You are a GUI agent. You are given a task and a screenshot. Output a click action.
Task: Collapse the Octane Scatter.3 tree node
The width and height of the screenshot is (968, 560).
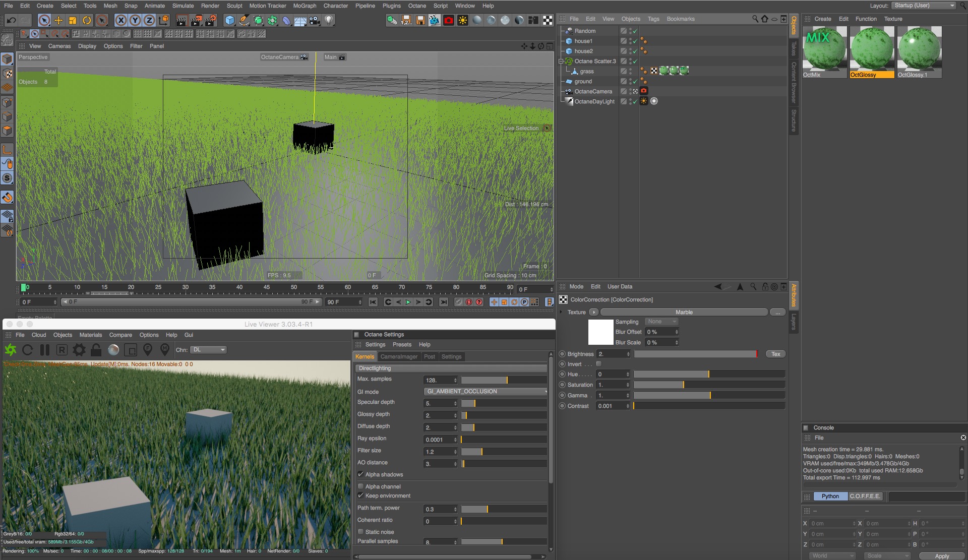[561, 61]
